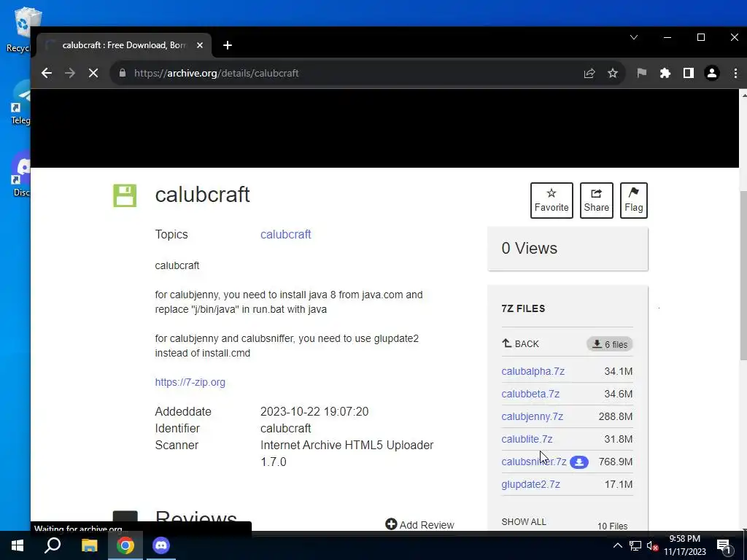Viewport: 747px width, 560px height.
Task: Toggle the browser side panel
Action: pos(689,73)
